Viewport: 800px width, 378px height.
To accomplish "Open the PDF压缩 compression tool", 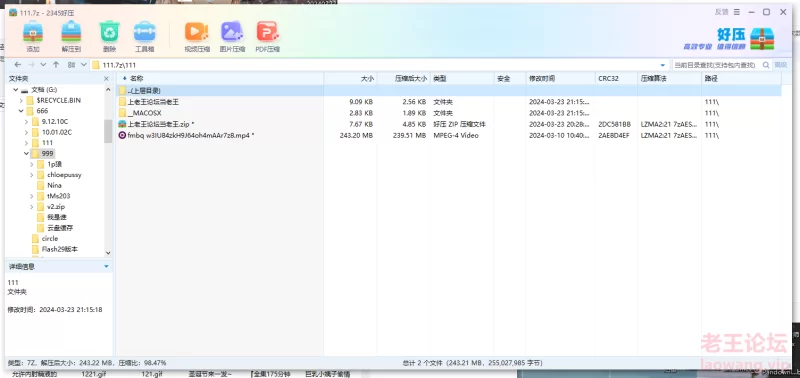I will (x=268, y=37).
